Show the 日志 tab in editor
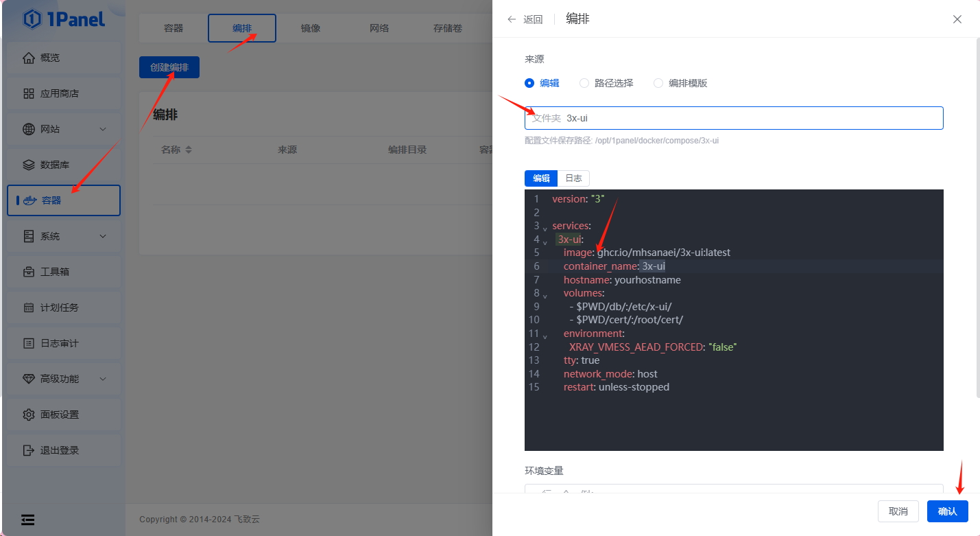 click(573, 178)
